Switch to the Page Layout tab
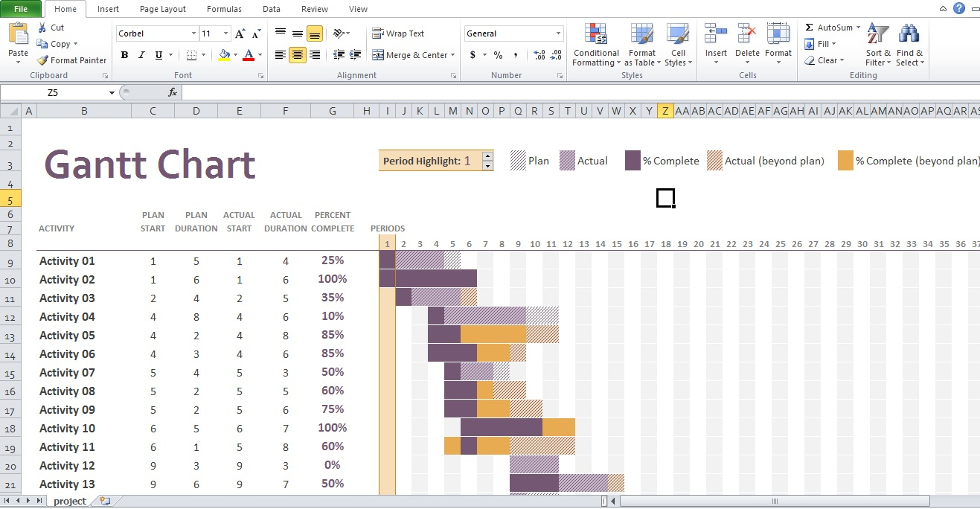The image size is (980, 509). [163, 9]
